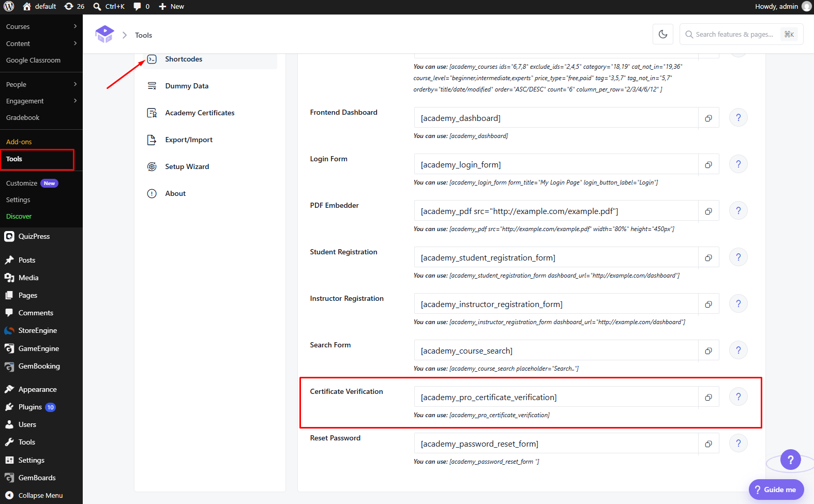814x504 pixels.
Task: Copy the Instructor Registration shortcode
Action: coord(709,304)
